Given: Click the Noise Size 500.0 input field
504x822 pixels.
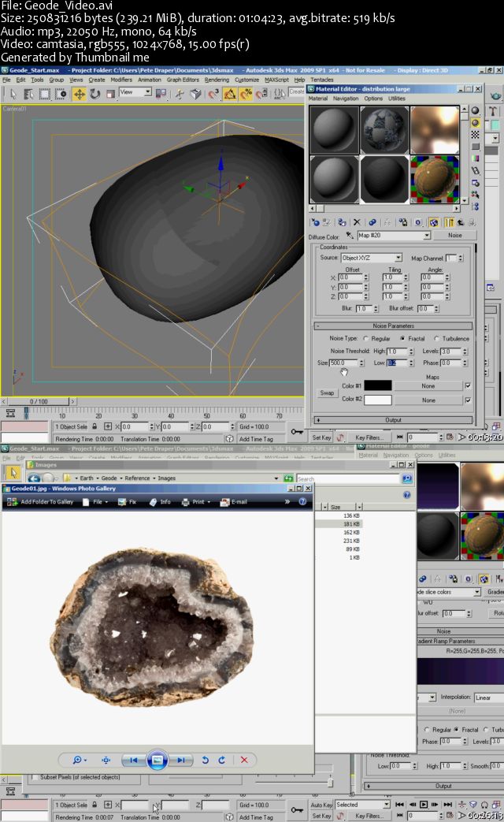Looking at the screenshot, I should [x=343, y=363].
